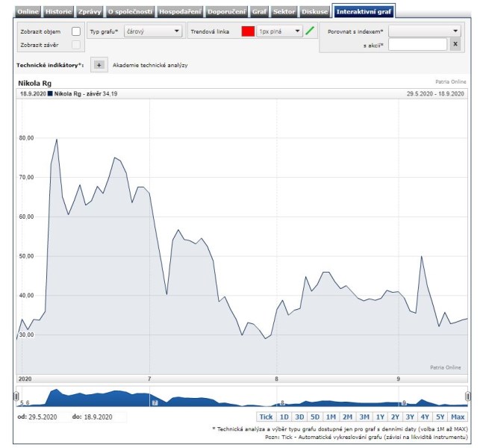This screenshot has width=483, height=448.
Task: Expand the Porovnat s indexem dropdown
Action: click(x=424, y=31)
